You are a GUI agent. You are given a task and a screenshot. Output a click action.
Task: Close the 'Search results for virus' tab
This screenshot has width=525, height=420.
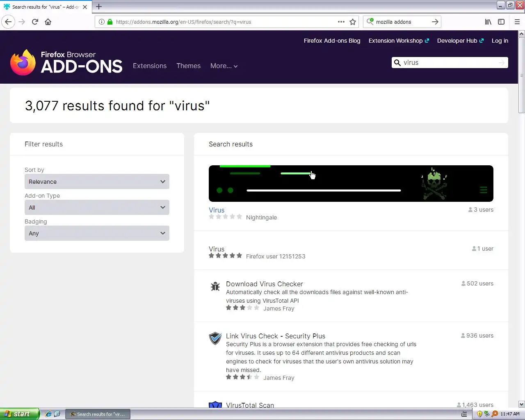[85, 7]
